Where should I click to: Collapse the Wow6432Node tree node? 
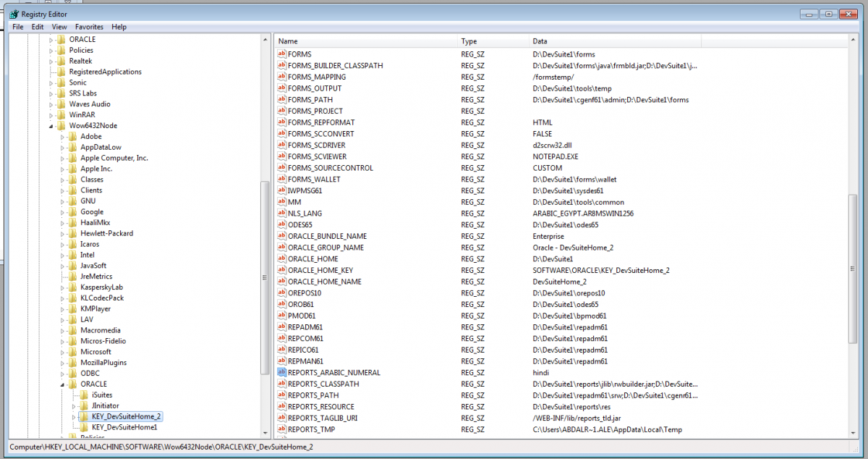(x=51, y=126)
